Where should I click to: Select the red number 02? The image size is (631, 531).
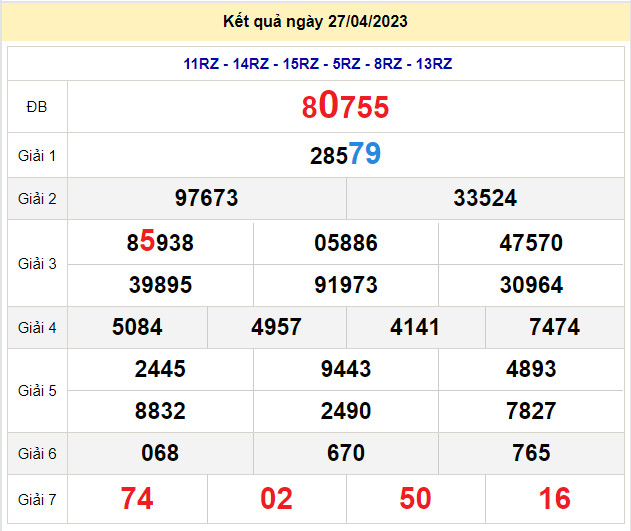276,499
